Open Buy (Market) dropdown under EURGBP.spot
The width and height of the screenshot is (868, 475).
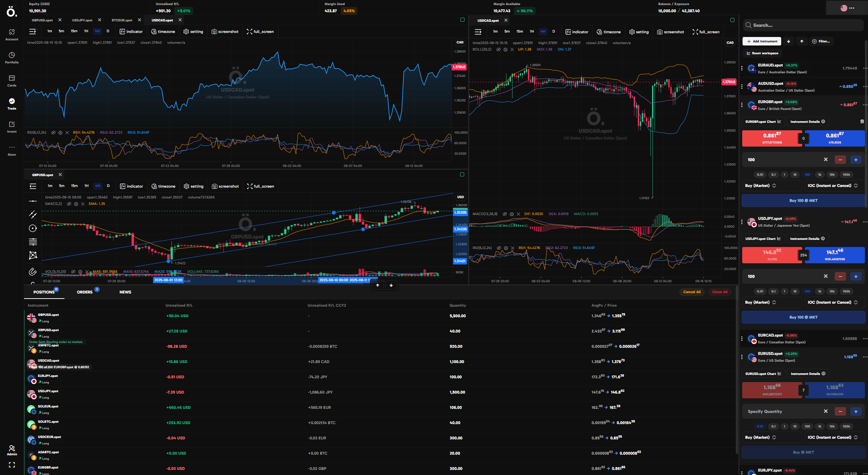pyautogui.click(x=771, y=186)
